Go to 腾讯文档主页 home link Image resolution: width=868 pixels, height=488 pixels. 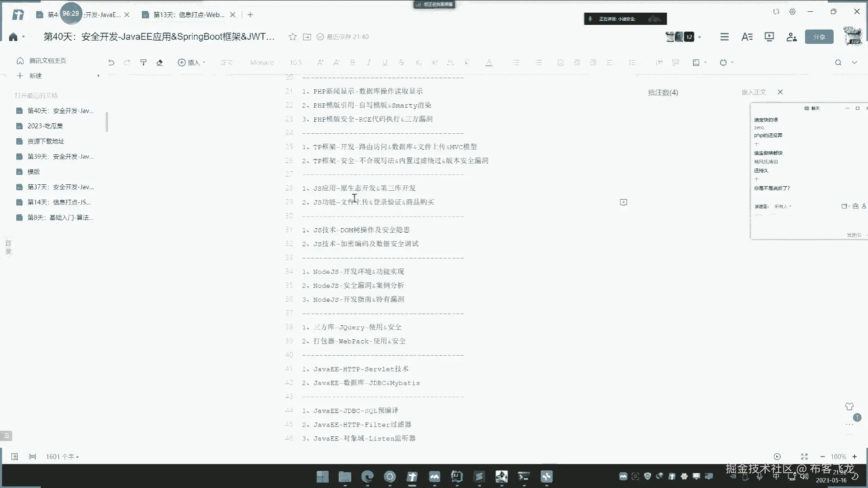[47, 61]
